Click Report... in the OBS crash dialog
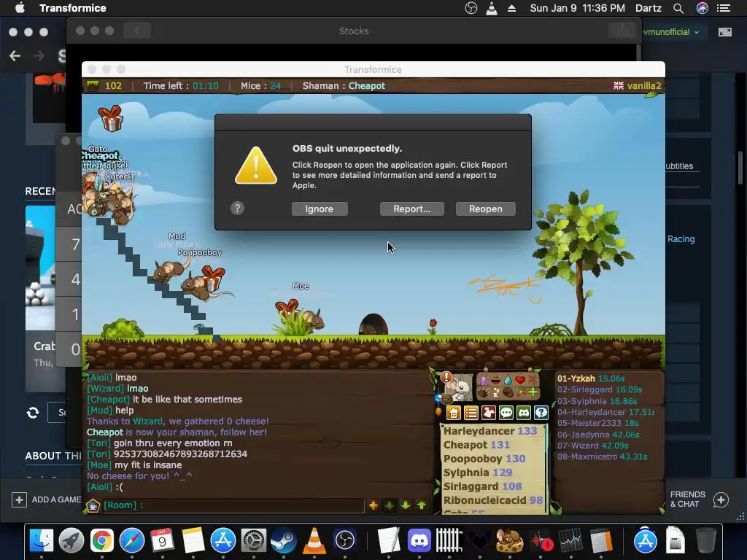This screenshot has height=560, width=747. (x=411, y=209)
